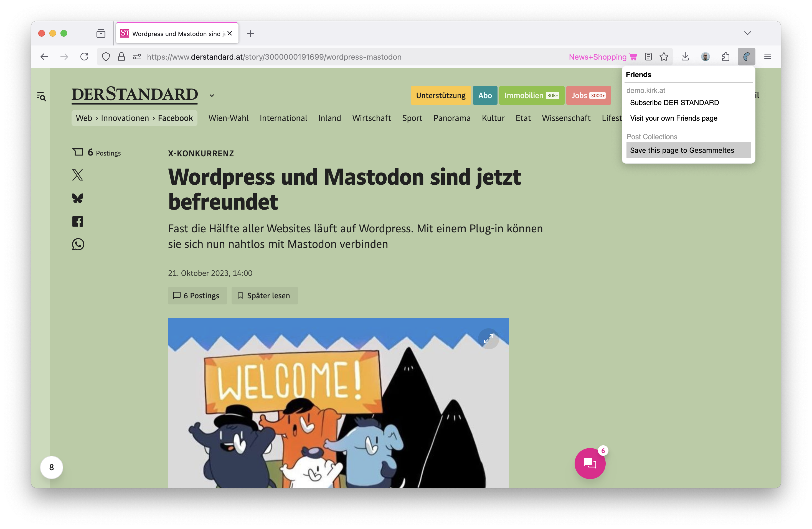Open the Immobilien section

click(x=532, y=95)
